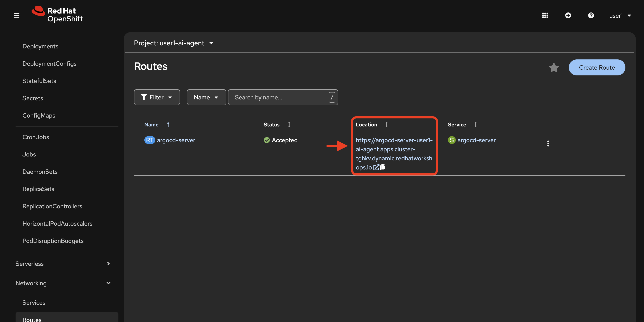Sort the table by Status column
Image resolution: width=644 pixels, height=322 pixels.
271,124
